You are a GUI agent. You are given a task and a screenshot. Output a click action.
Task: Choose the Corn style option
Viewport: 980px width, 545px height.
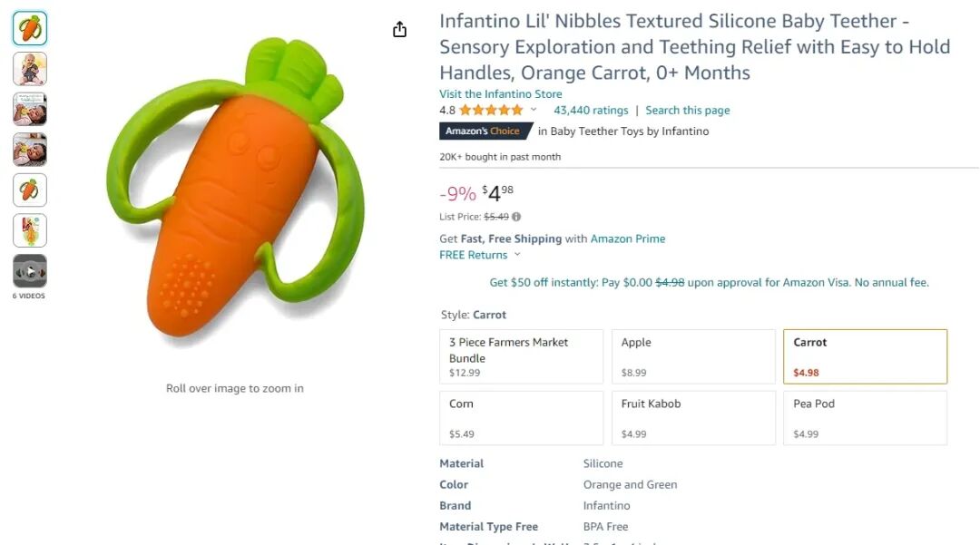click(x=521, y=418)
